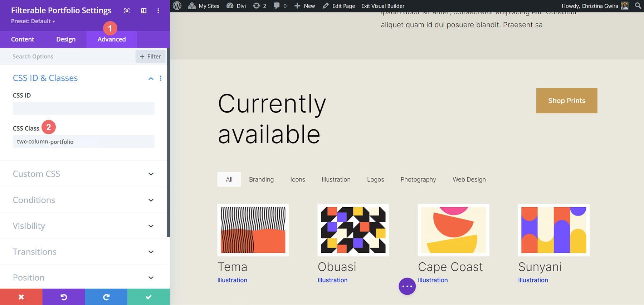Click the red discard changes X button
This screenshot has height=305, width=644.
pyautogui.click(x=21, y=297)
